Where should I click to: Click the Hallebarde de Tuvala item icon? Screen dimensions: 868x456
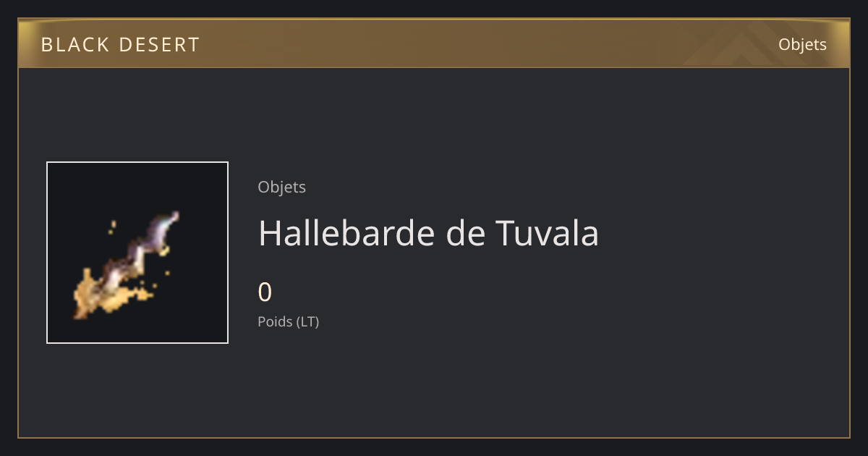[x=137, y=253]
